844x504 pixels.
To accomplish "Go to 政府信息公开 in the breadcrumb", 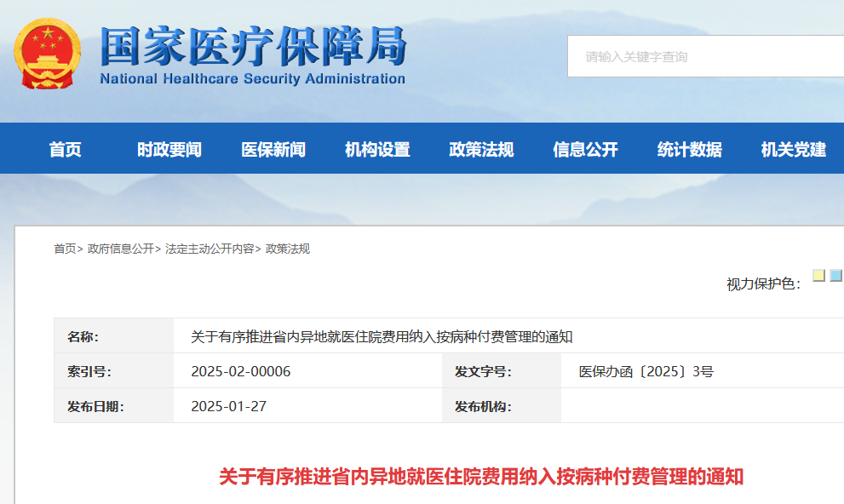I will click(x=121, y=249).
